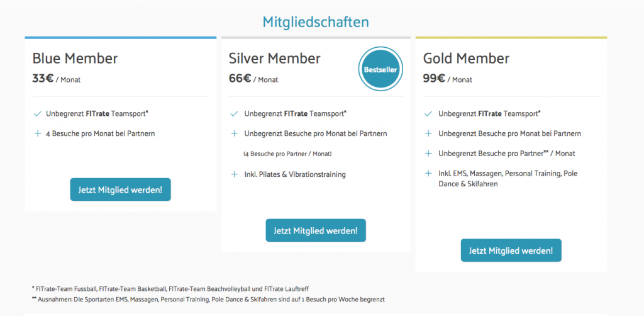The image size is (644, 316).
Task: Click the Mitgliedschaften heading
Action: click(x=315, y=22)
